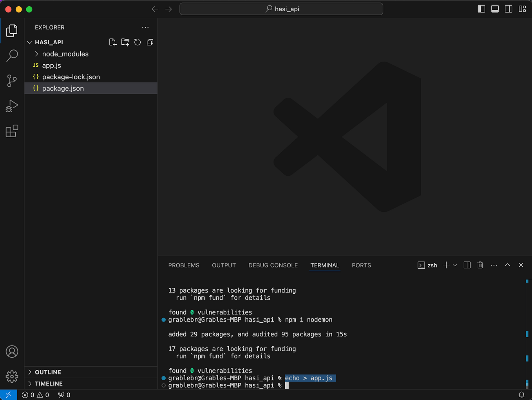The height and width of the screenshot is (400, 532).
Task: Open Manage settings gear
Action: coord(12,376)
